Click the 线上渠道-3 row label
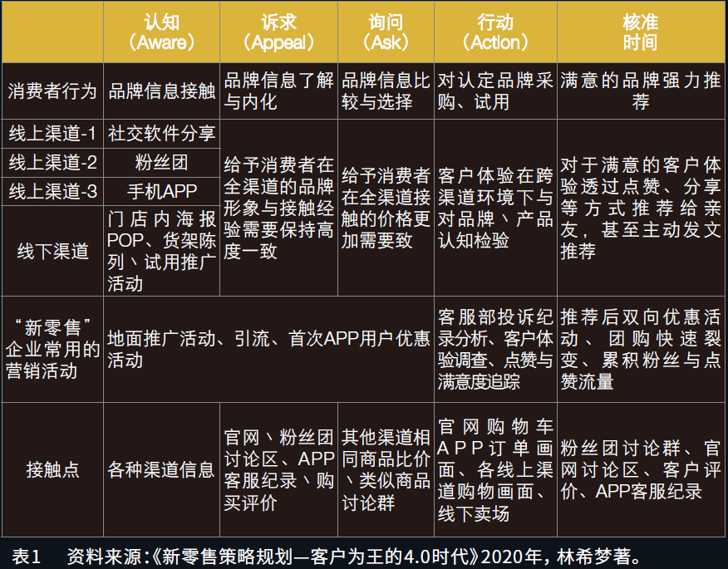This screenshot has height=569, width=728. click(52, 192)
